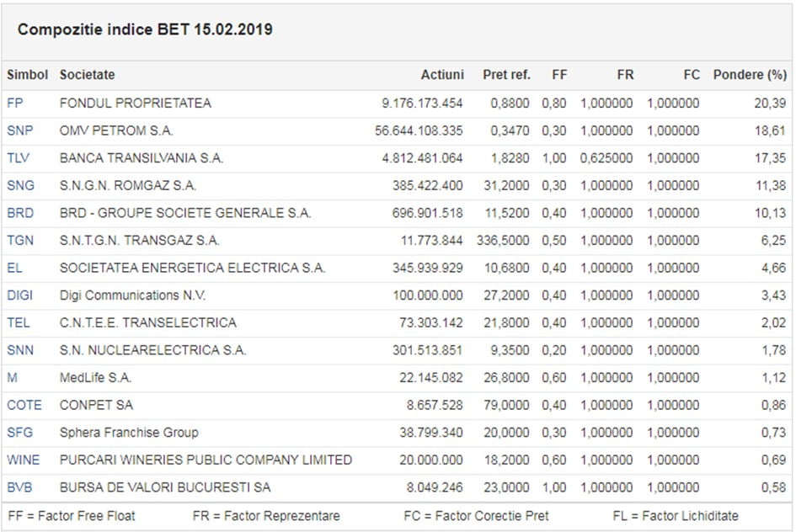Viewport: 796px width, 532px height.
Task: Click the Simbol column header
Action: pyautogui.click(x=28, y=75)
